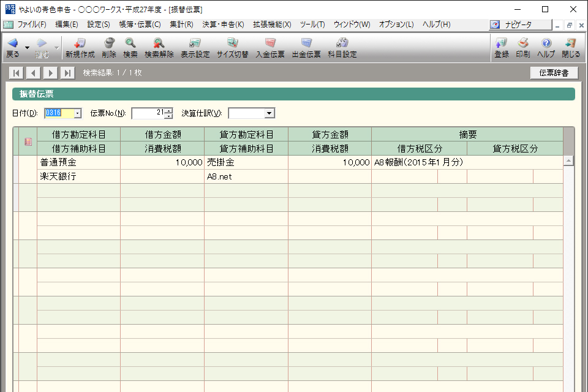Select the 楽天銀行 sub-account cell
588x392 pixels.
point(79,176)
